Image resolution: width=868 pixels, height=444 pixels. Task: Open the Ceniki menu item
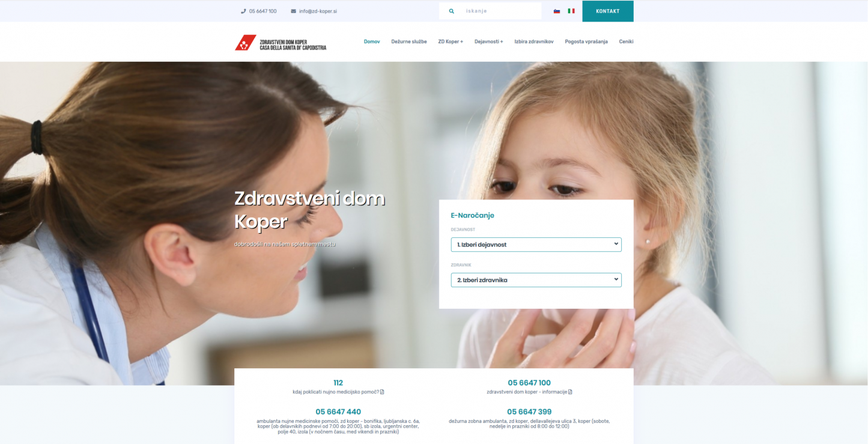click(626, 41)
